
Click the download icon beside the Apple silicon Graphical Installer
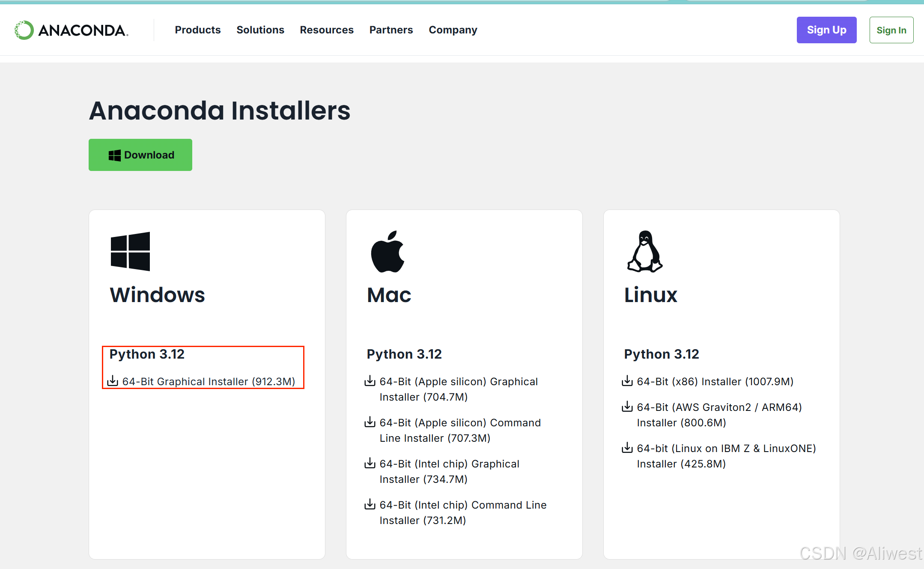(370, 381)
